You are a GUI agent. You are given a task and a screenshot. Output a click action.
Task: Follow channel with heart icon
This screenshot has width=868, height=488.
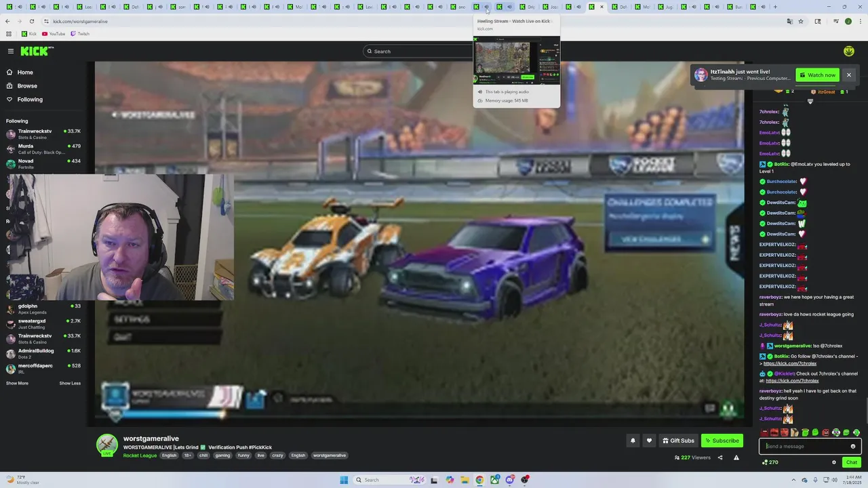pos(649,441)
